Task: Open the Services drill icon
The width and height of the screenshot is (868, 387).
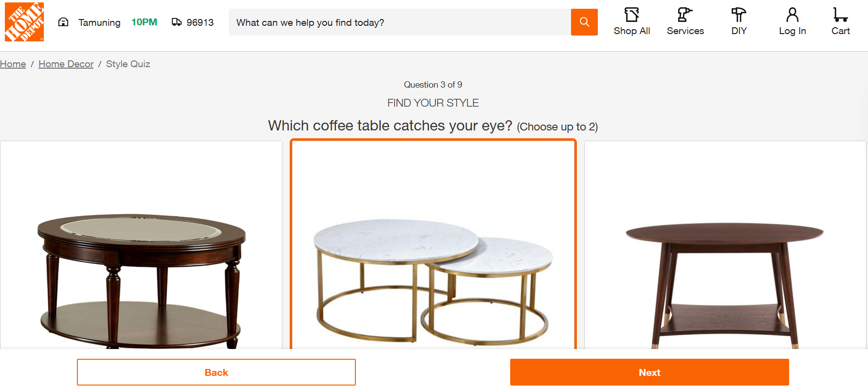Action: tap(685, 15)
